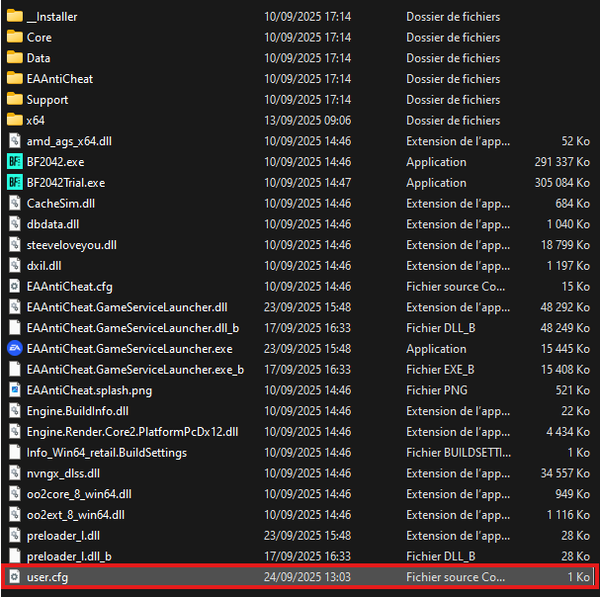Viewport: 600px width, 597px height.
Task: Click the BF2042Trial.exe application icon
Action: click(14, 183)
